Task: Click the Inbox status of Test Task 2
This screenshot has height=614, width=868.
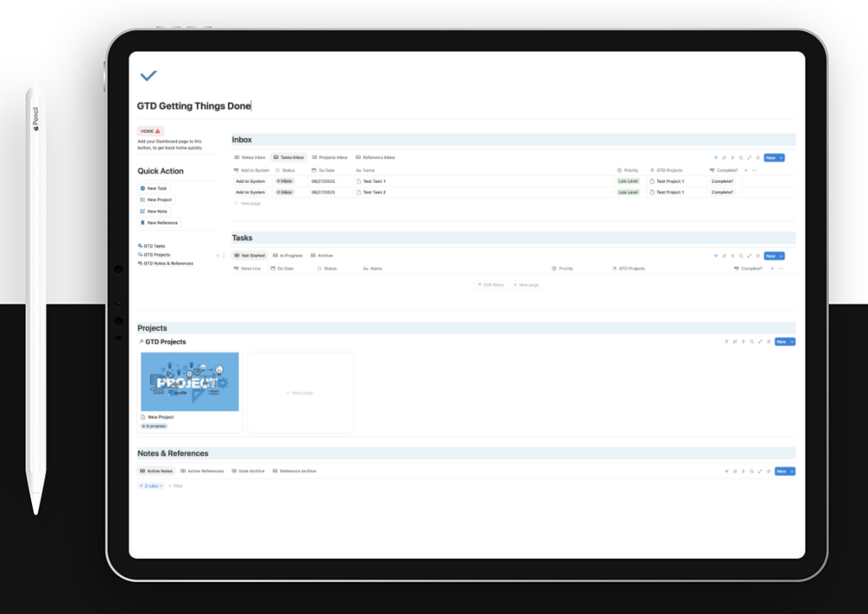Action: (x=285, y=193)
